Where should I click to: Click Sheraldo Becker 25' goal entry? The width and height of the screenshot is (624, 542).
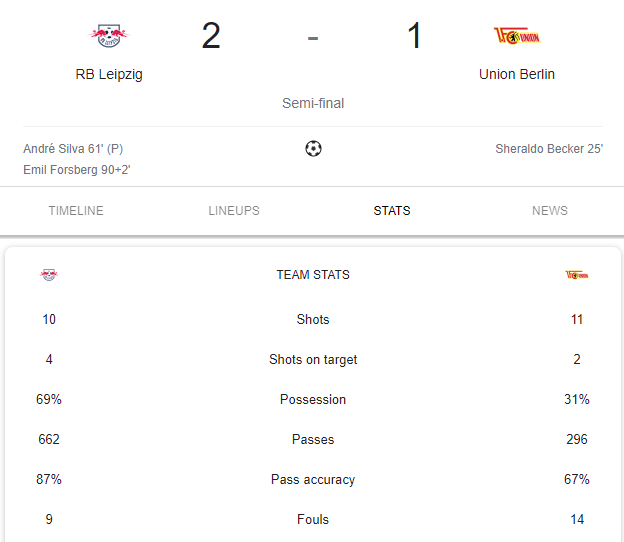(x=549, y=149)
